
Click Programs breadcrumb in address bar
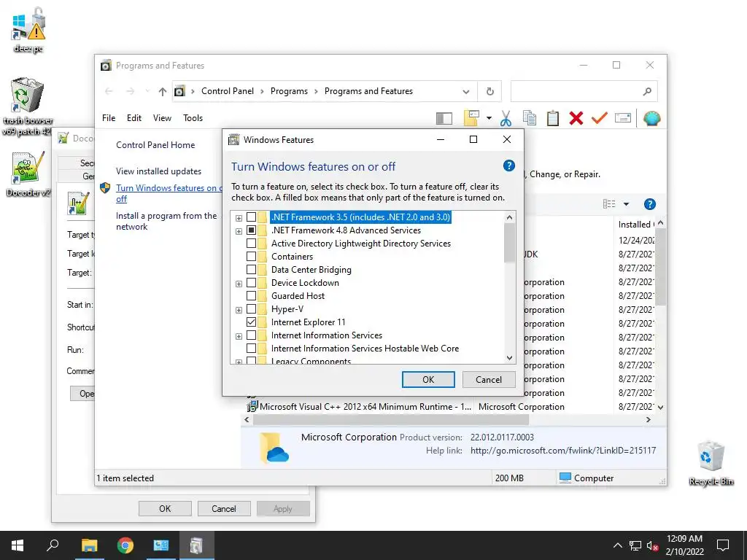(x=289, y=91)
